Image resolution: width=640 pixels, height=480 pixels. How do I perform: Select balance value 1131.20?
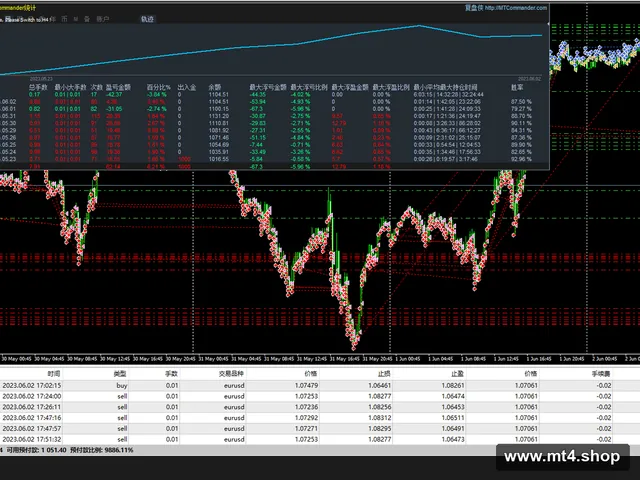click(218, 116)
